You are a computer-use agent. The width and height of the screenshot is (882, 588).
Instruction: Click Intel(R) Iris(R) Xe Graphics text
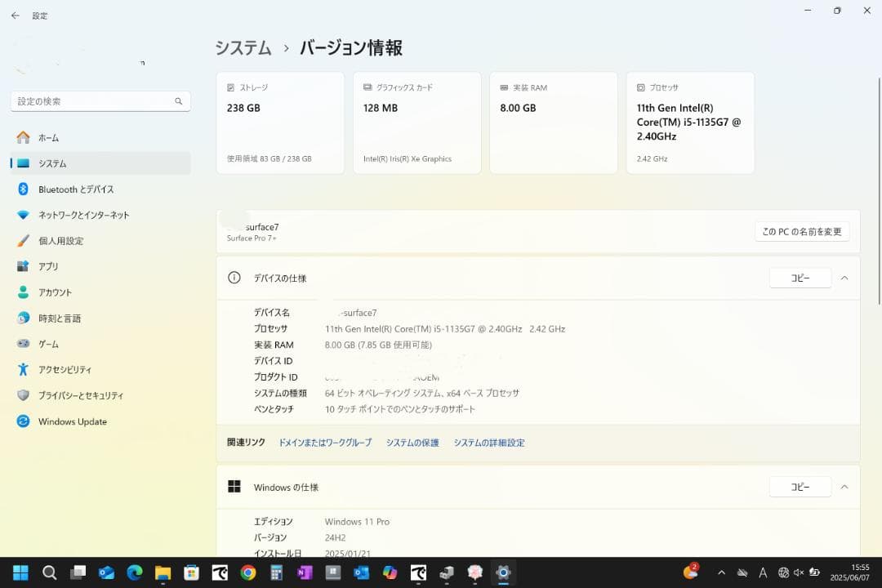[x=408, y=158]
